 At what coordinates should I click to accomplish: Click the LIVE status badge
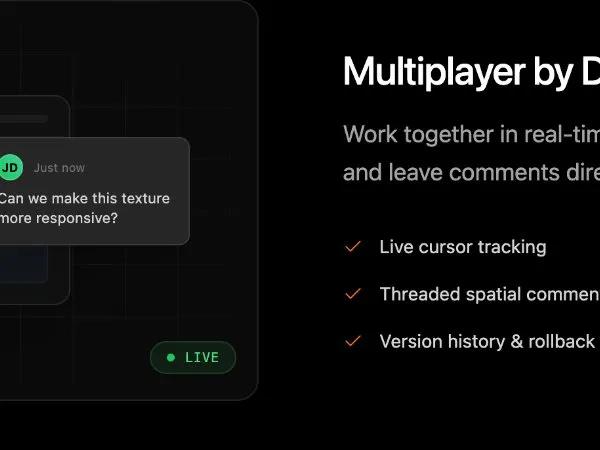193,357
